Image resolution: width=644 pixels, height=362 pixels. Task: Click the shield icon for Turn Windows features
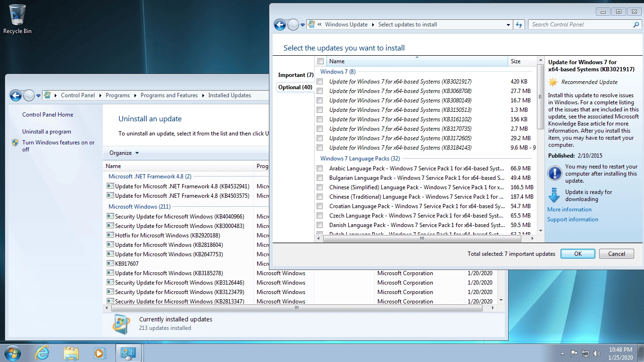point(15,143)
